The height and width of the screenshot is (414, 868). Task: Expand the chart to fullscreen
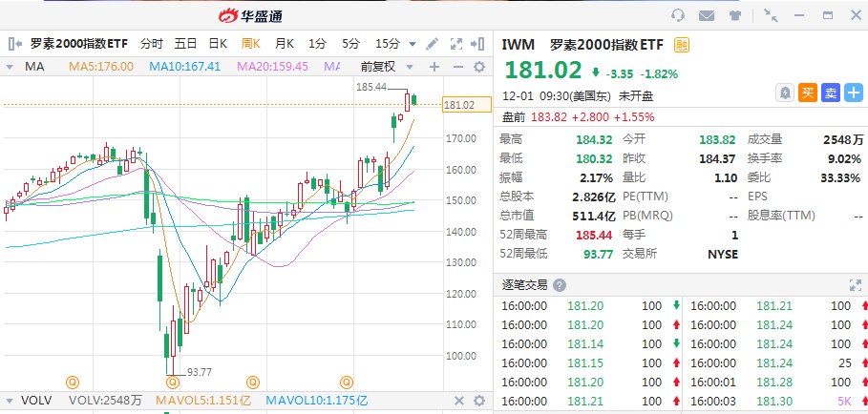(x=456, y=44)
